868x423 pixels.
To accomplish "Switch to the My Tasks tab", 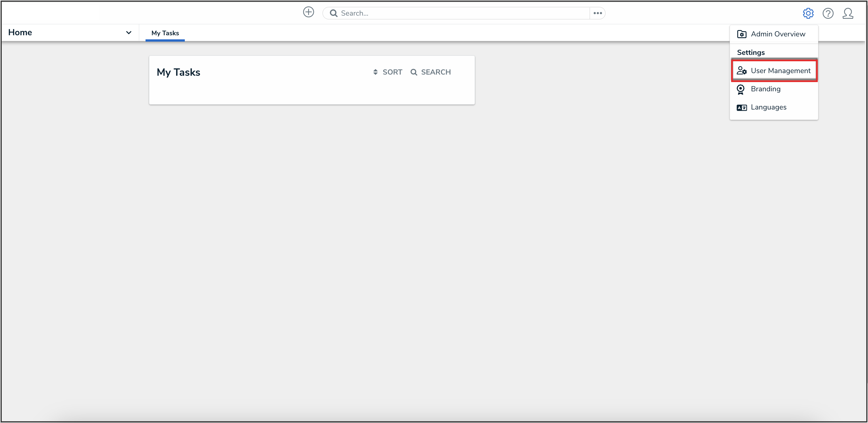I will click(165, 33).
